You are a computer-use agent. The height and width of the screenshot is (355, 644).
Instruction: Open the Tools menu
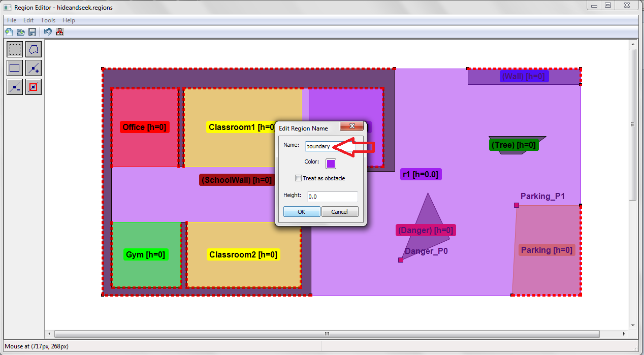48,20
